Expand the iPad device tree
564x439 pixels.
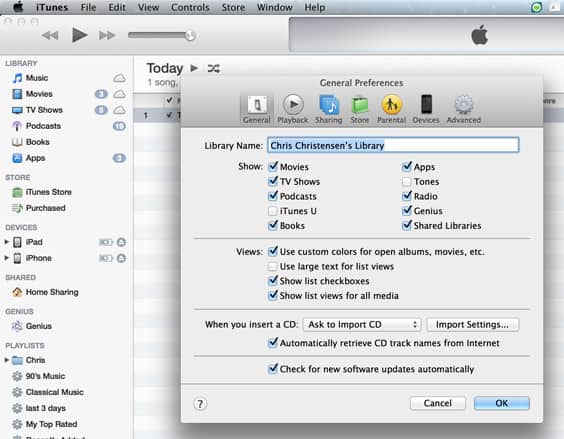[6, 242]
